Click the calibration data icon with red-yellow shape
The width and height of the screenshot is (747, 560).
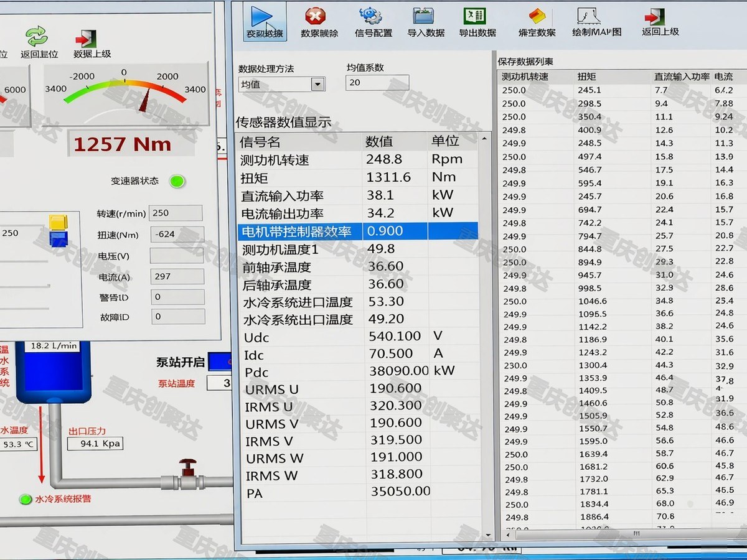537,16
